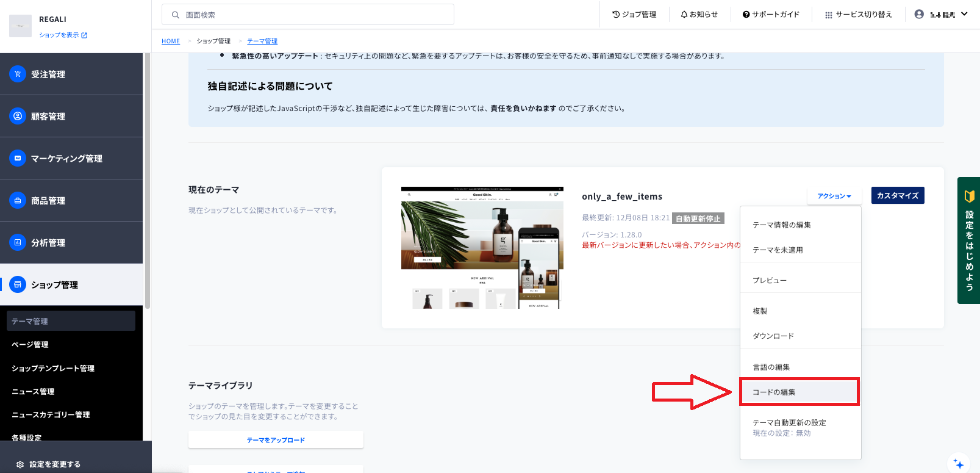This screenshot has height=473, width=980.
Task: Select ニュース管理 in the sidebar
Action: [x=33, y=392]
